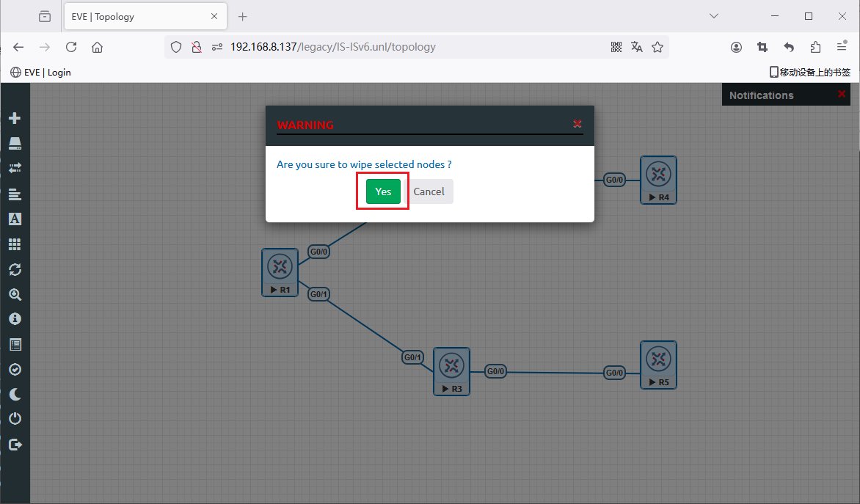Click the Logout icon in sidebar
Screen dimensions: 860x504
point(15,445)
